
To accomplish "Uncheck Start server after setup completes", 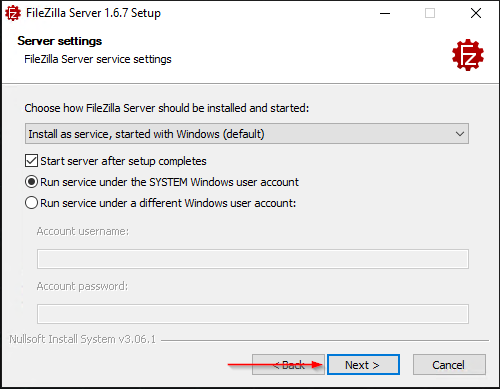I will 31,161.
